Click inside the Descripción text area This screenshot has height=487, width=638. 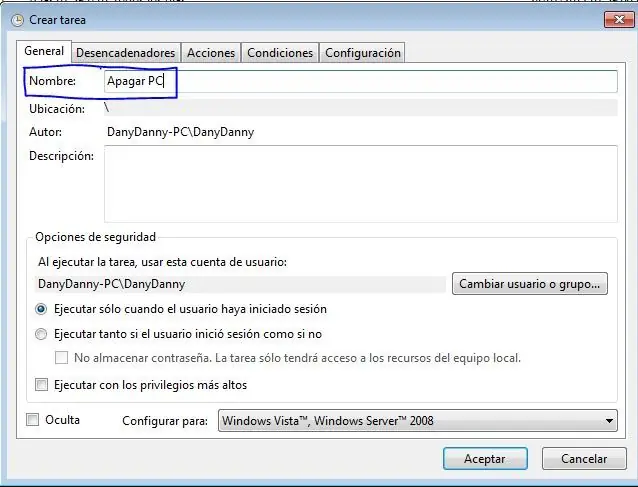tap(361, 184)
